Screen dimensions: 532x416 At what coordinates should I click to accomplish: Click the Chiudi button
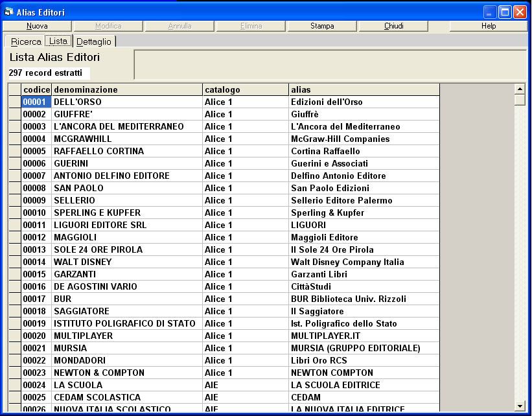[393, 26]
